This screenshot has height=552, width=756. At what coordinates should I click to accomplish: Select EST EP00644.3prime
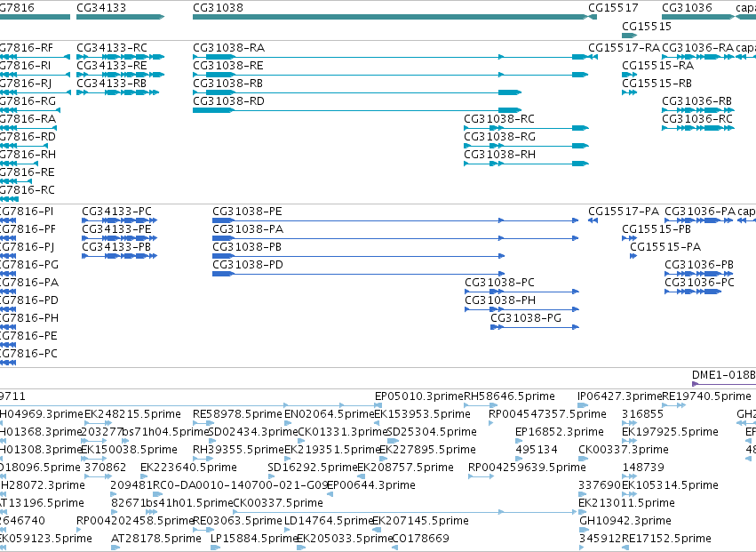coord(330,494)
